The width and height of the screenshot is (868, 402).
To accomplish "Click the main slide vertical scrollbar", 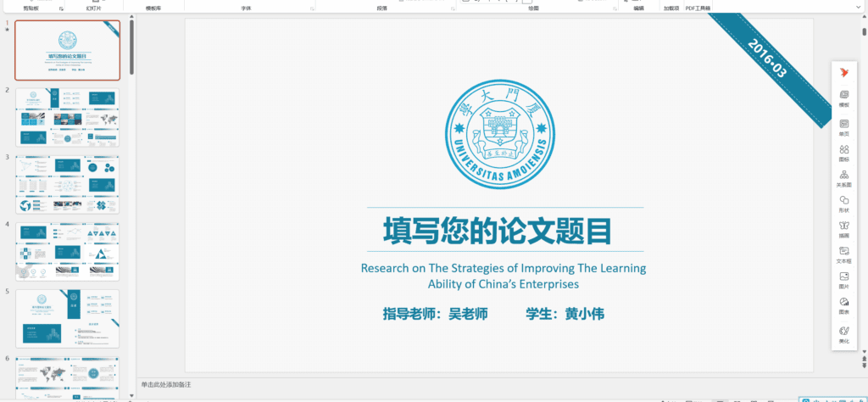I will (864, 31).
